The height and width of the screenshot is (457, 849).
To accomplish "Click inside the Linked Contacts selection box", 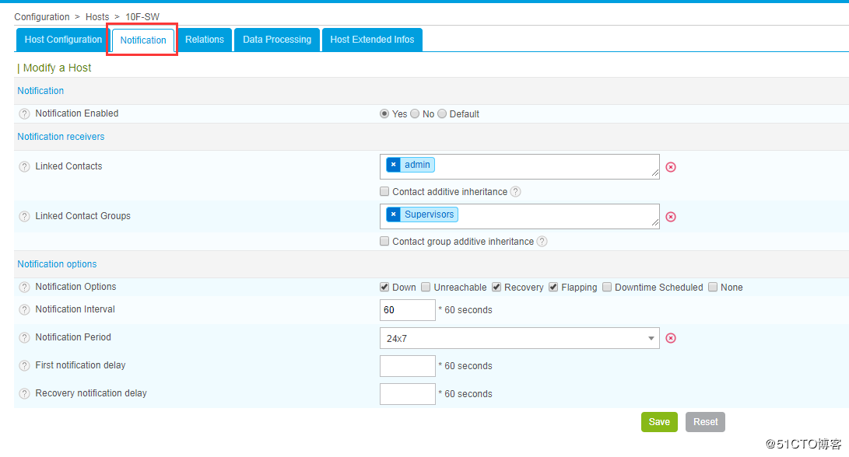I will pyautogui.click(x=520, y=167).
